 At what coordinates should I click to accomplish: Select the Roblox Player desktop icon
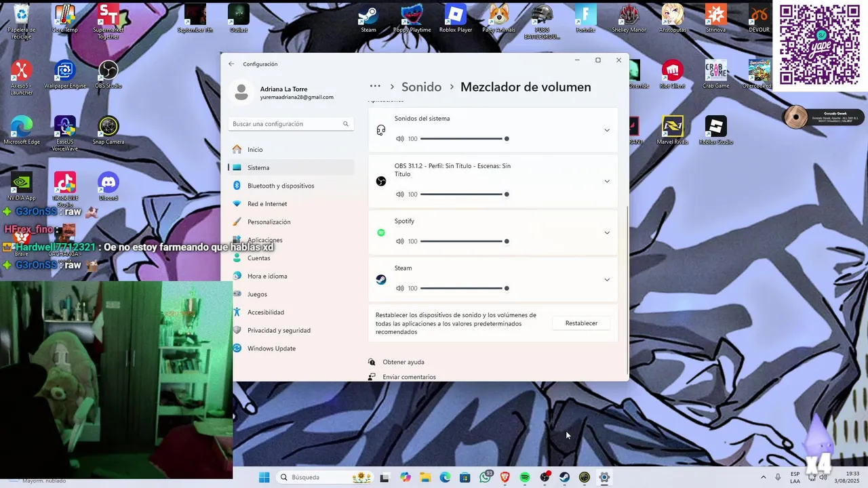coord(456,19)
